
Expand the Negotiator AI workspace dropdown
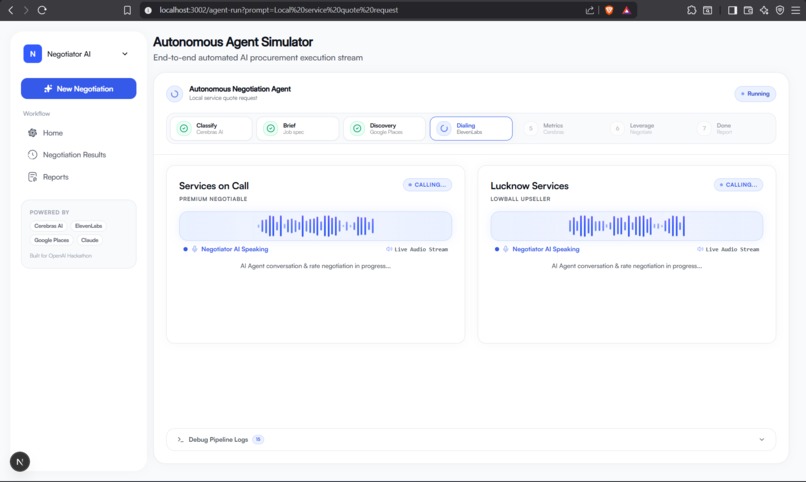(x=125, y=54)
